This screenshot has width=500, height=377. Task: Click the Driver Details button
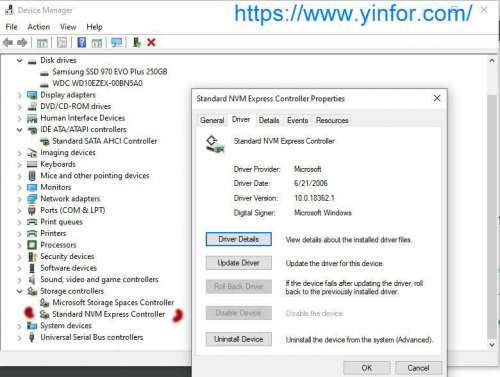click(239, 239)
